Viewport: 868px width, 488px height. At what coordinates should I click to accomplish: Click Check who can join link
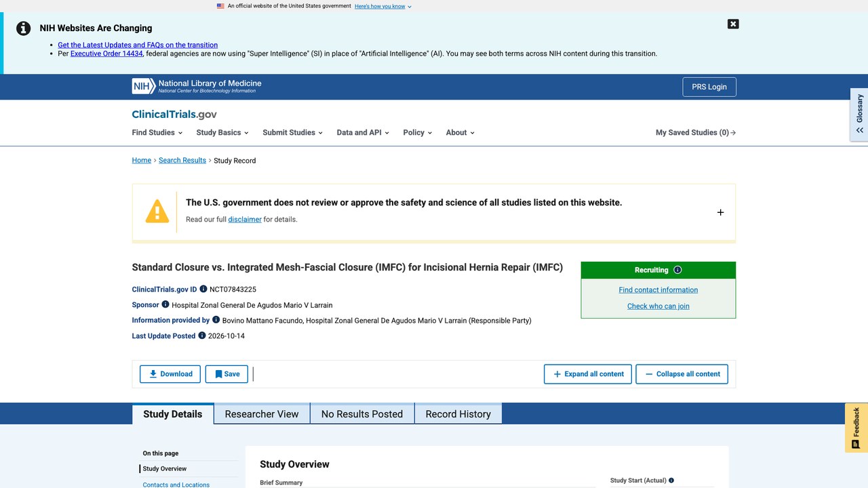pyautogui.click(x=658, y=306)
